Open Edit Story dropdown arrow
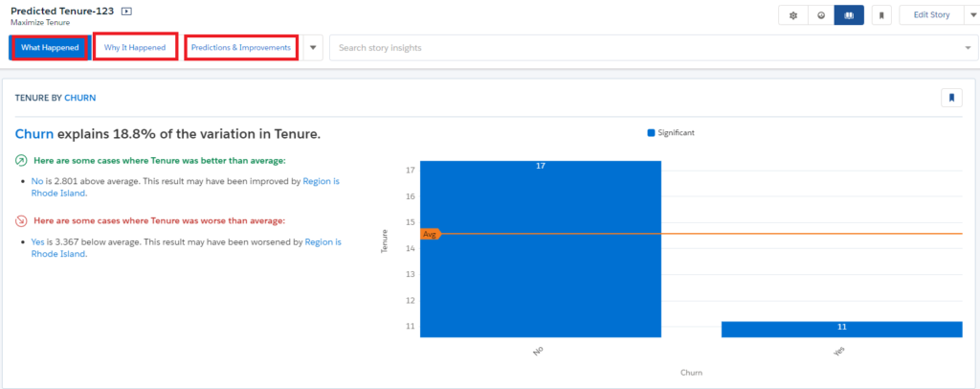 973,15
